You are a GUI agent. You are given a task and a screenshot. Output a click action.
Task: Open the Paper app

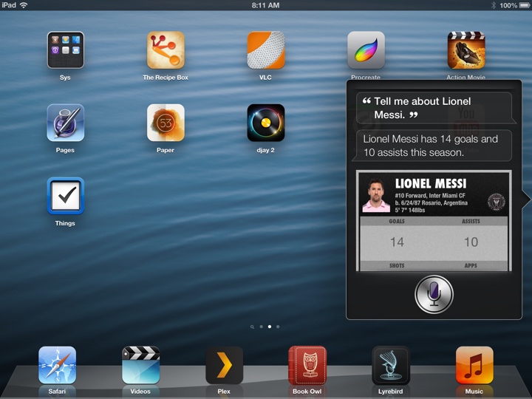pyautogui.click(x=166, y=123)
